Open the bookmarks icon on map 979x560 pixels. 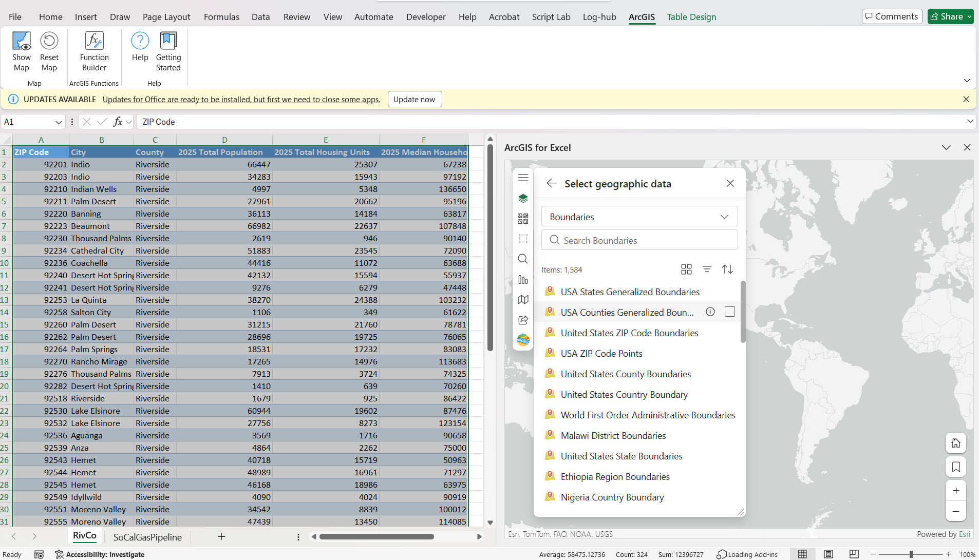click(x=955, y=467)
